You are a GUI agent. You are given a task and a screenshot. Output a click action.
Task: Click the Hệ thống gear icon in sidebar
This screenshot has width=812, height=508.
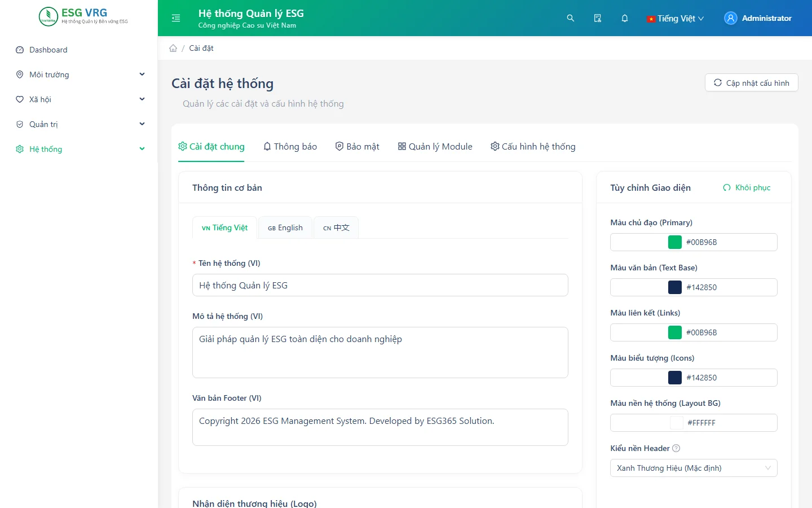20,149
